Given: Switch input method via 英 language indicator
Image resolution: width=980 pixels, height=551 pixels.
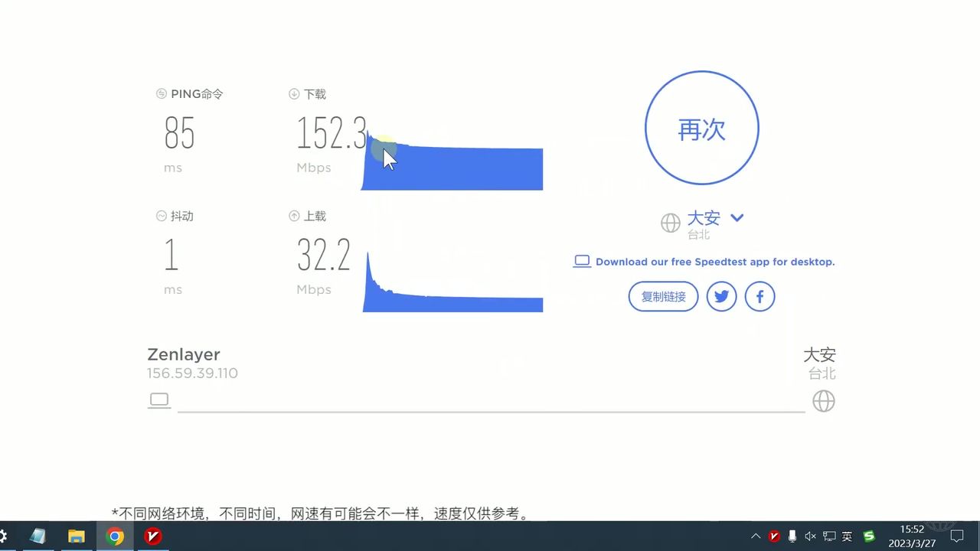Looking at the screenshot, I should (x=847, y=536).
